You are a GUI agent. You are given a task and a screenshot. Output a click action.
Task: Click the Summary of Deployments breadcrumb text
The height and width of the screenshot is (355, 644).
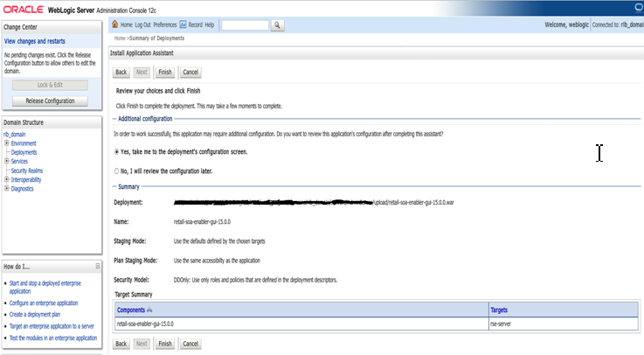(157, 38)
